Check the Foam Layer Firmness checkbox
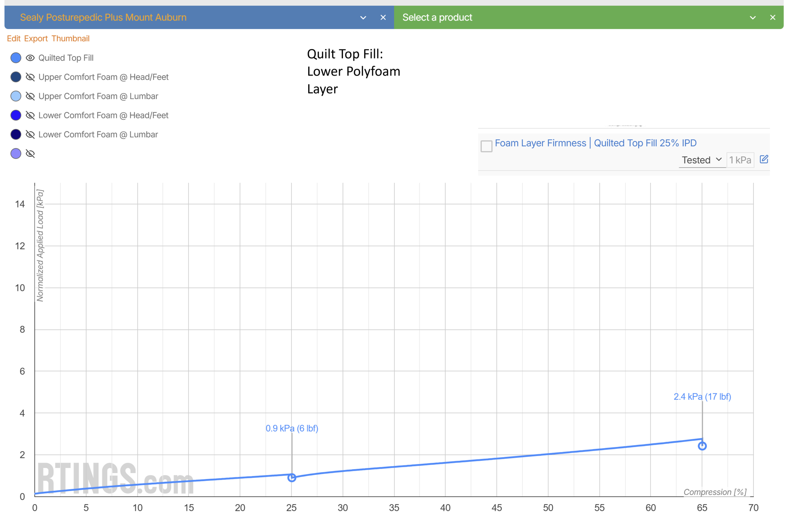Screen dimensions: 787x532 pyautogui.click(x=486, y=146)
